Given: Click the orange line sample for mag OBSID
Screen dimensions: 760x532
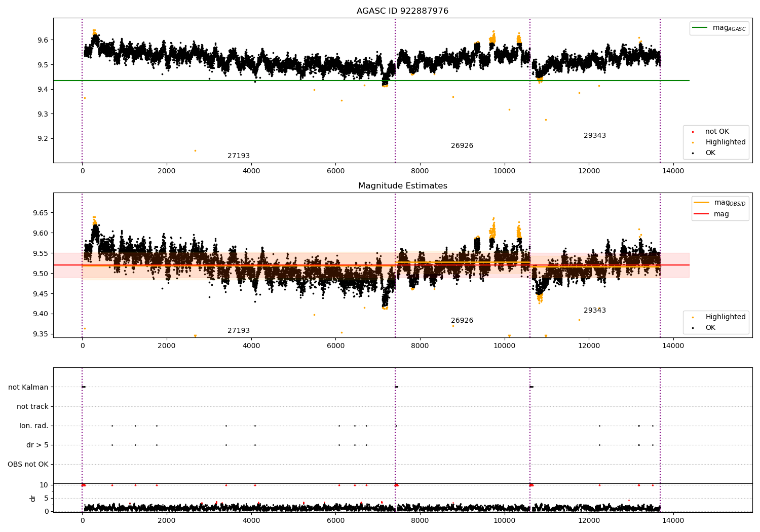Looking at the screenshot, I should pyautogui.click(x=702, y=202).
